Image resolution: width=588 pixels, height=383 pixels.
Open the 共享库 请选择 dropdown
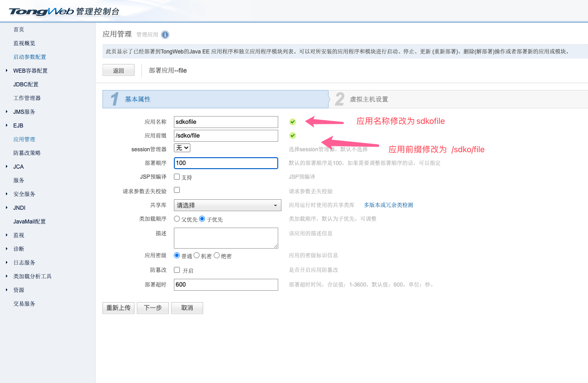[227, 206]
